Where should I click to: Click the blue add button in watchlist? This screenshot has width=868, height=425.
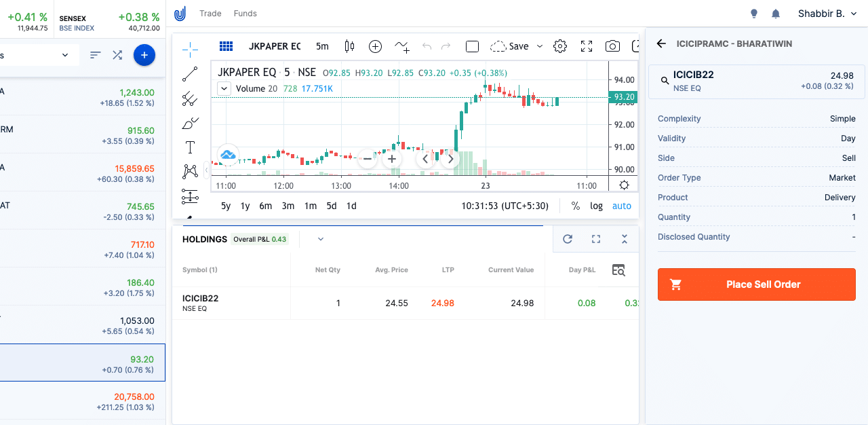[144, 55]
